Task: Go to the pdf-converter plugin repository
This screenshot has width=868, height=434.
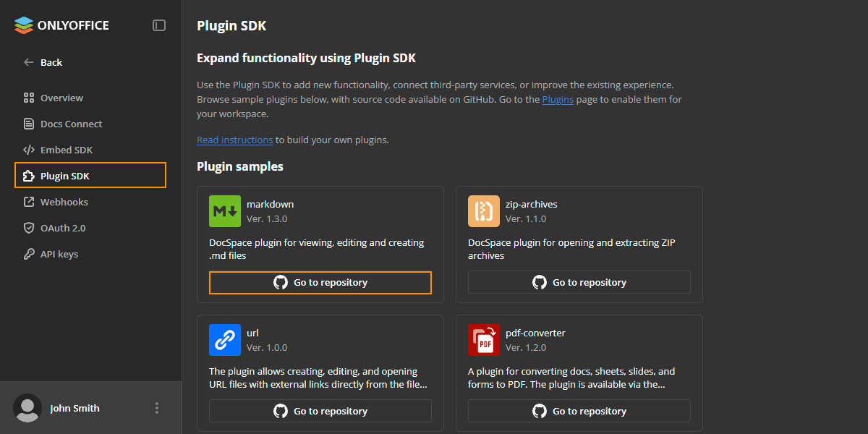Action: 579,411
